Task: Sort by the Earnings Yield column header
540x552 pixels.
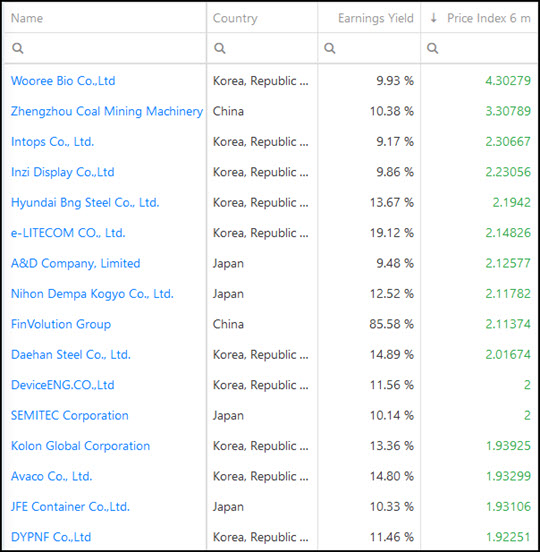Action: tap(376, 18)
